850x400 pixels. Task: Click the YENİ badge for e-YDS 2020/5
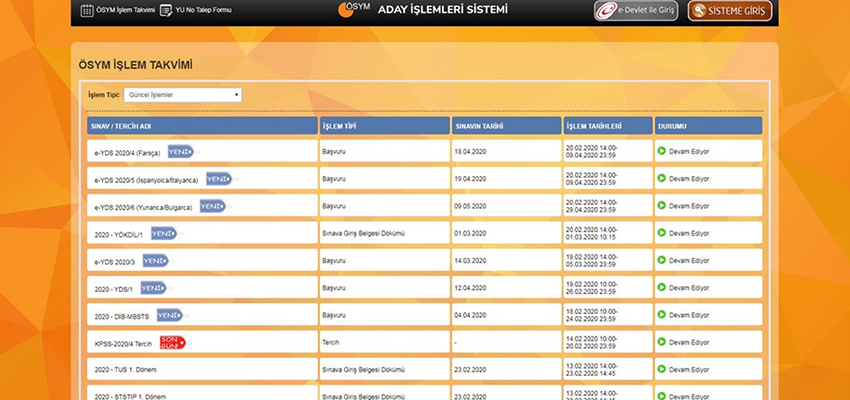point(219,179)
